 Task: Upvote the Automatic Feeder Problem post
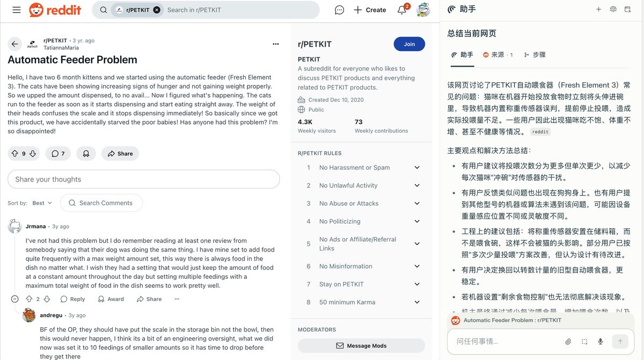click(15, 154)
